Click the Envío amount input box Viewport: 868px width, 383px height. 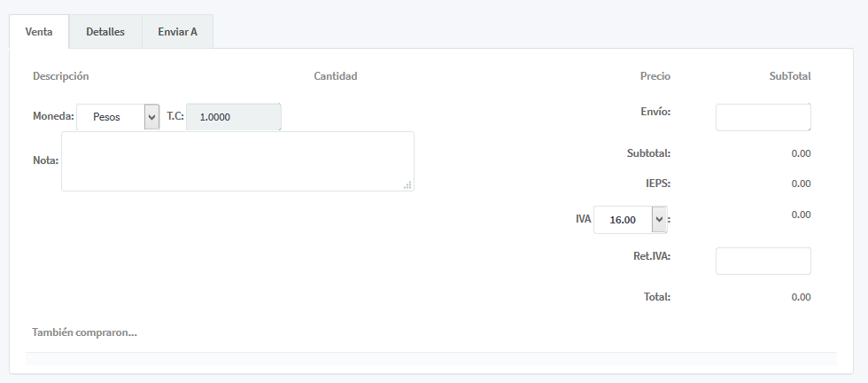[x=763, y=117]
